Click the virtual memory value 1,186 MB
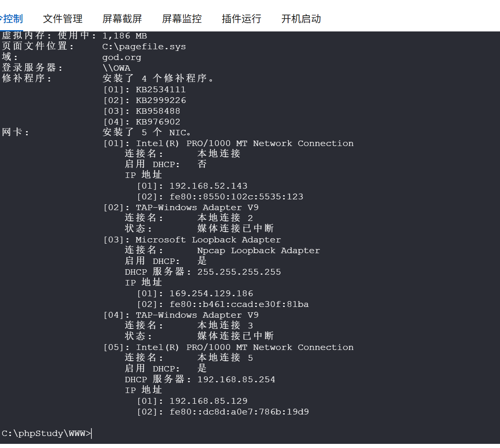 [x=125, y=36]
